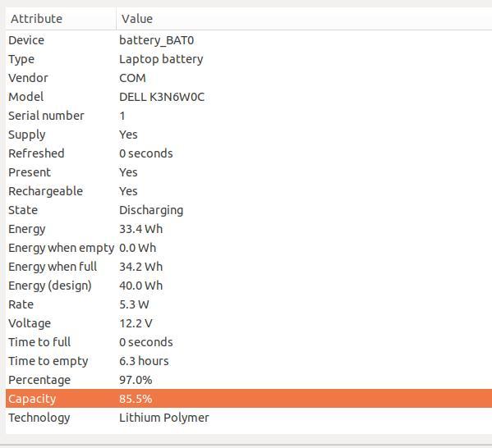492x448 pixels.
Task: Click the Value column header
Action: click(x=304, y=19)
